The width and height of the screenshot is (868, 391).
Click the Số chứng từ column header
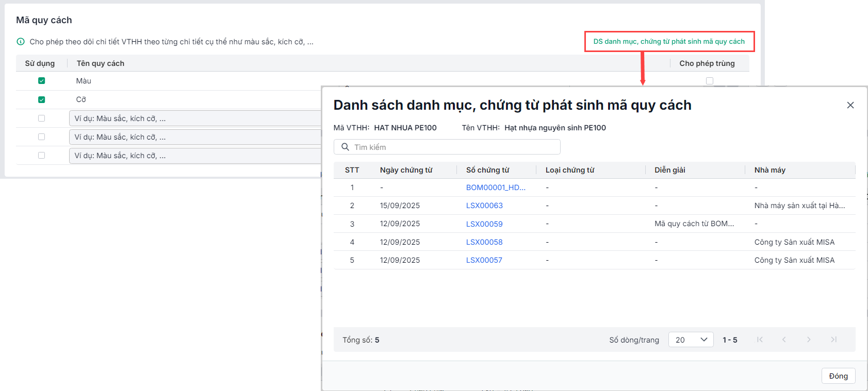(487, 170)
